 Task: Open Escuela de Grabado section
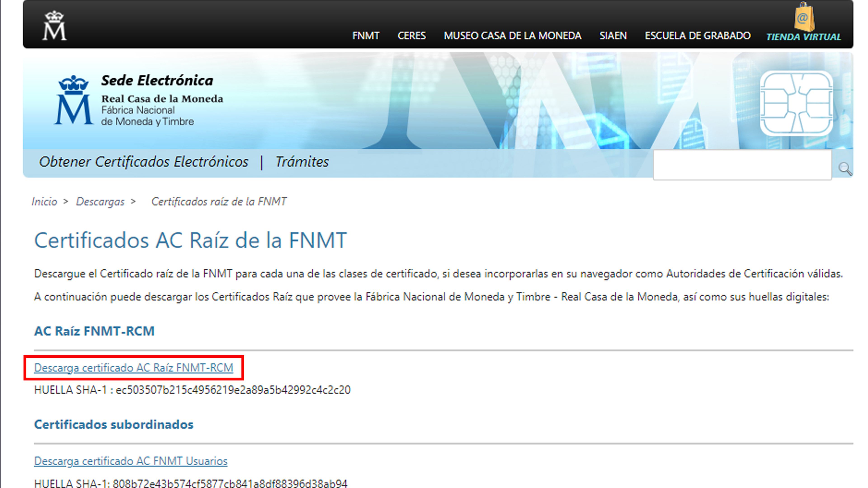[x=698, y=36]
